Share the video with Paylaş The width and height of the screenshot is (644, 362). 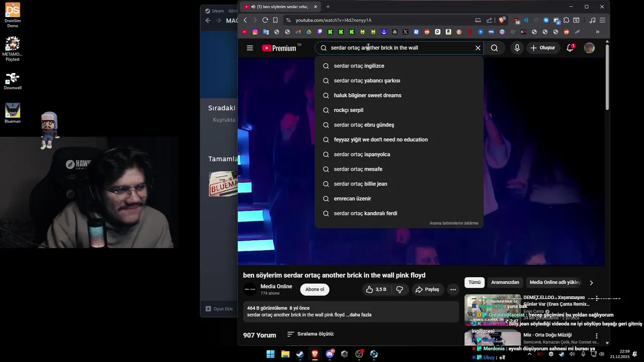[427, 290]
